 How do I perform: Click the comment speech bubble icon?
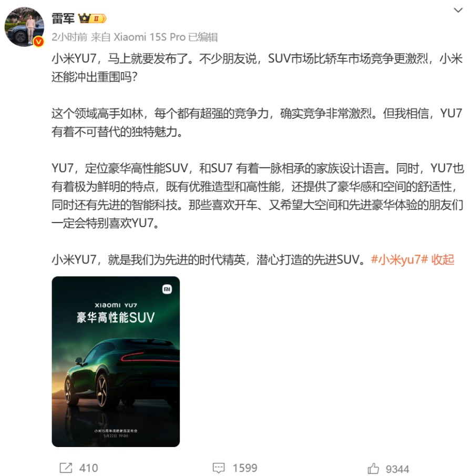(x=219, y=468)
